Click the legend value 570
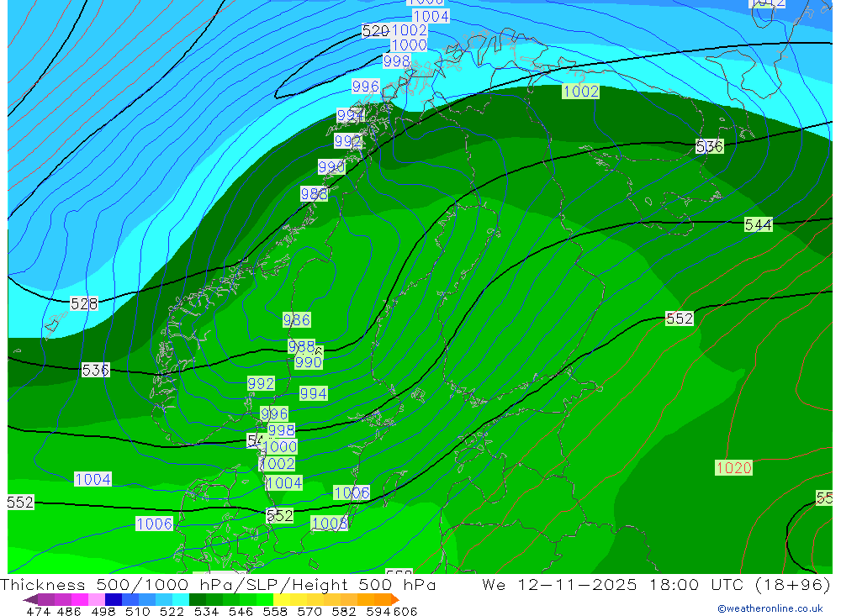This screenshot has width=841, height=616. [309, 611]
